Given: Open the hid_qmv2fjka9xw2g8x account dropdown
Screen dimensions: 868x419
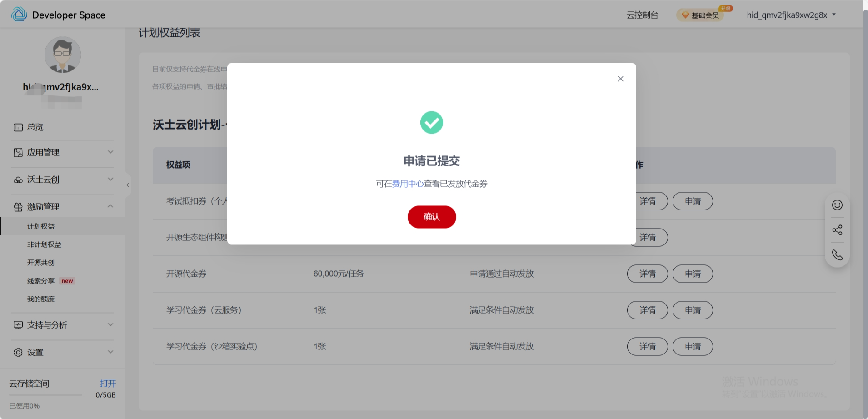Looking at the screenshot, I should 791,15.
